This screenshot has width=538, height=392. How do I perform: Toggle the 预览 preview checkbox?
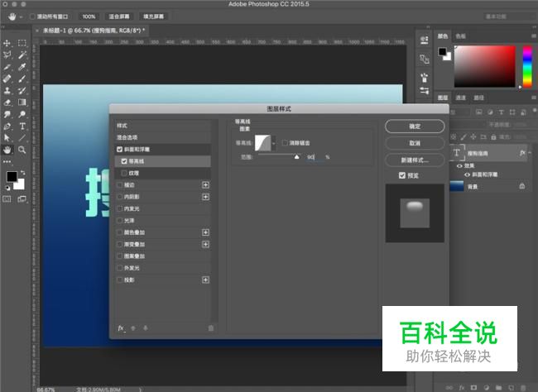click(x=402, y=175)
